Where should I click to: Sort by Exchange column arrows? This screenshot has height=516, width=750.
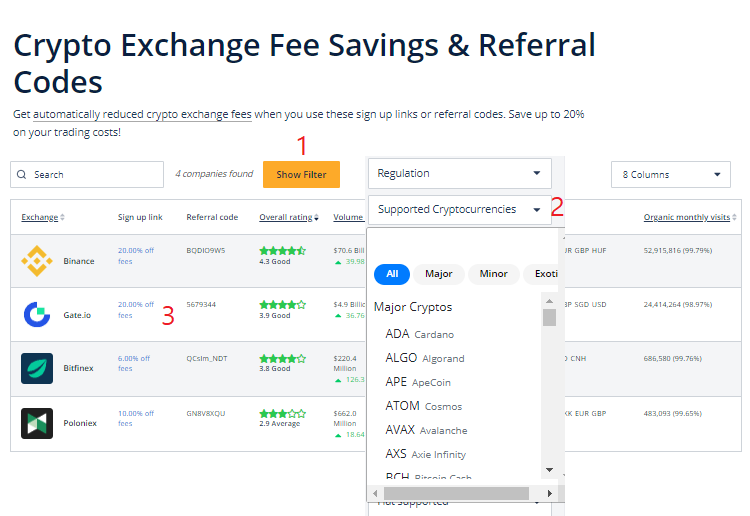tap(62, 218)
